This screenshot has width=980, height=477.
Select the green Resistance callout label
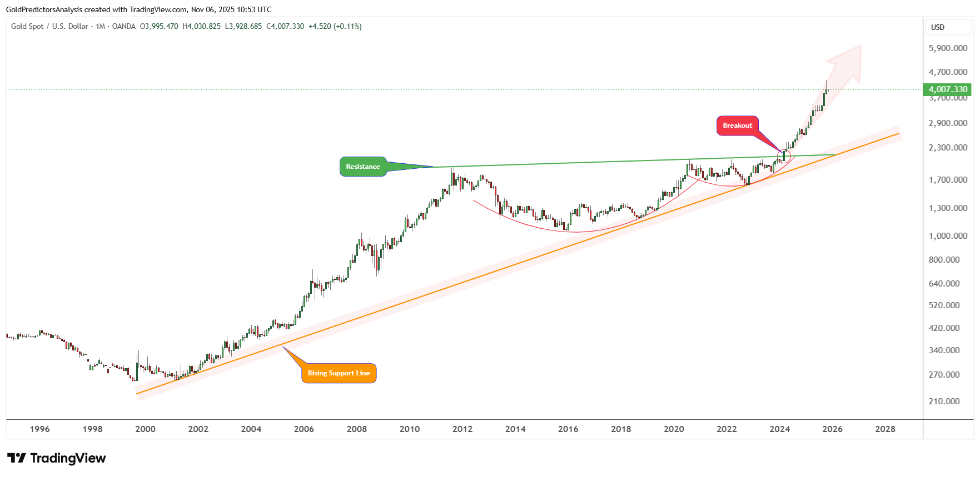(363, 167)
